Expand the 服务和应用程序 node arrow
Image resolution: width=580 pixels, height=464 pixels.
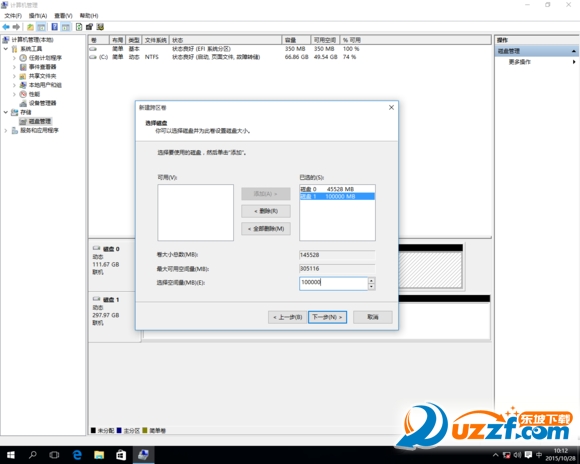click(x=6, y=130)
